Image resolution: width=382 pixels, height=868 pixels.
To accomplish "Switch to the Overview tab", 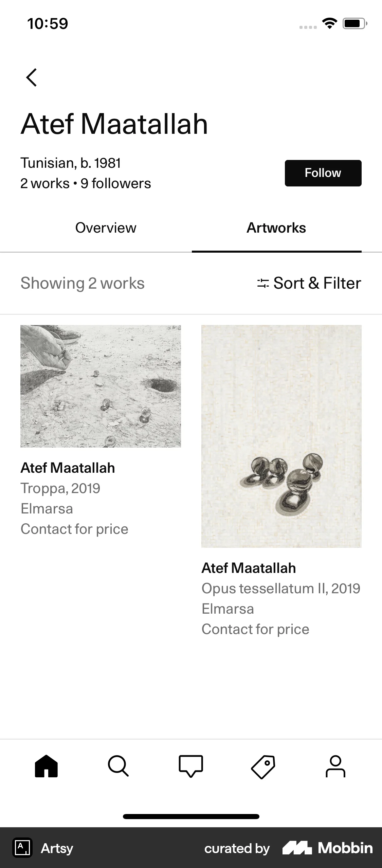I will click(106, 228).
